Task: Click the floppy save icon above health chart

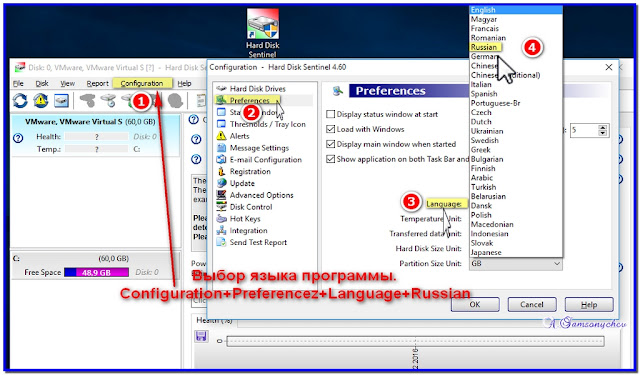Action: 201,336
